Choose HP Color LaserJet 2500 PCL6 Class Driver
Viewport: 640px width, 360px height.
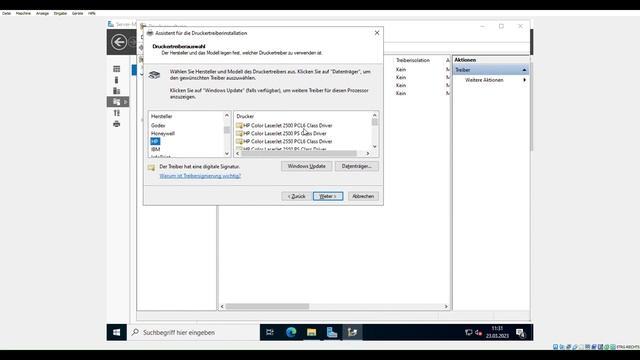pyautogui.click(x=287, y=125)
